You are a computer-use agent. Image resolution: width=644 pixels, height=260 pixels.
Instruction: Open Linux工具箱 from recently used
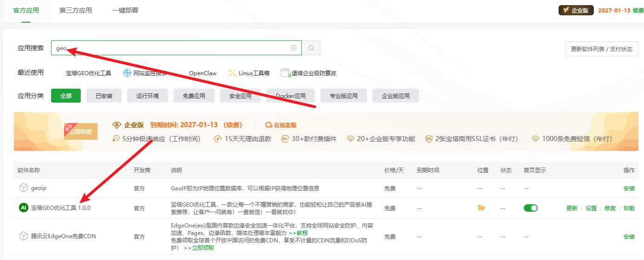pyautogui.click(x=249, y=73)
